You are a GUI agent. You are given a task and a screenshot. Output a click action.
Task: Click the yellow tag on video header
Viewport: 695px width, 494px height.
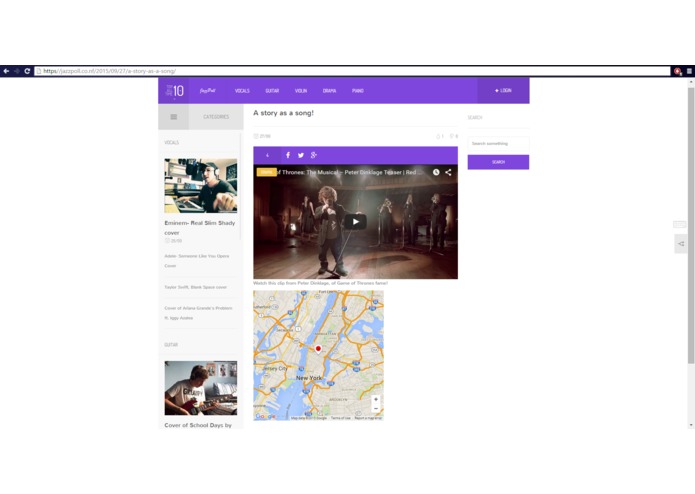click(266, 172)
